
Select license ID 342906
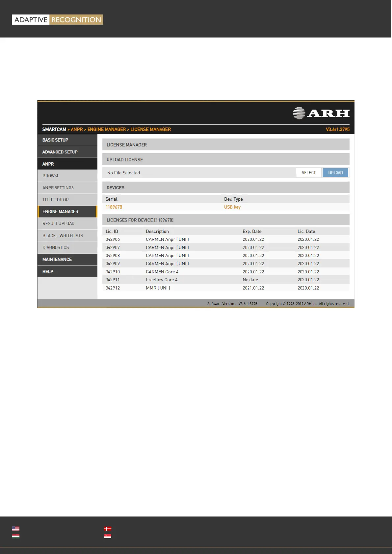(113, 239)
